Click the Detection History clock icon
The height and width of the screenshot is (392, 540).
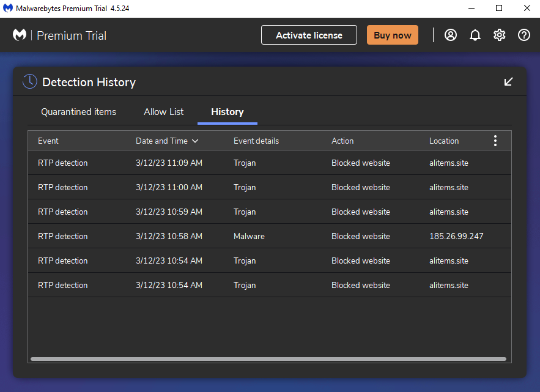29,81
